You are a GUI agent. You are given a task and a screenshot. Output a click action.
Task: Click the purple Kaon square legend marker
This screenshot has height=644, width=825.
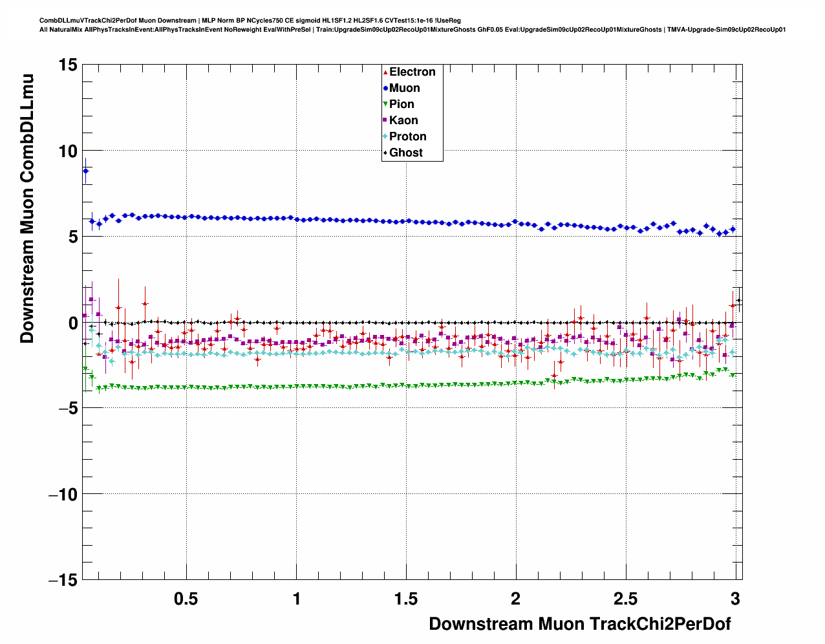[x=386, y=121]
